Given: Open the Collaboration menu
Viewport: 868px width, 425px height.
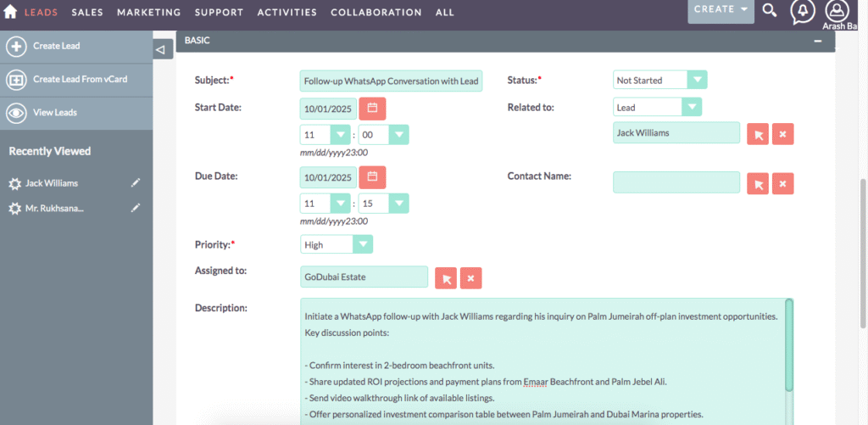Looking at the screenshot, I should (x=376, y=13).
